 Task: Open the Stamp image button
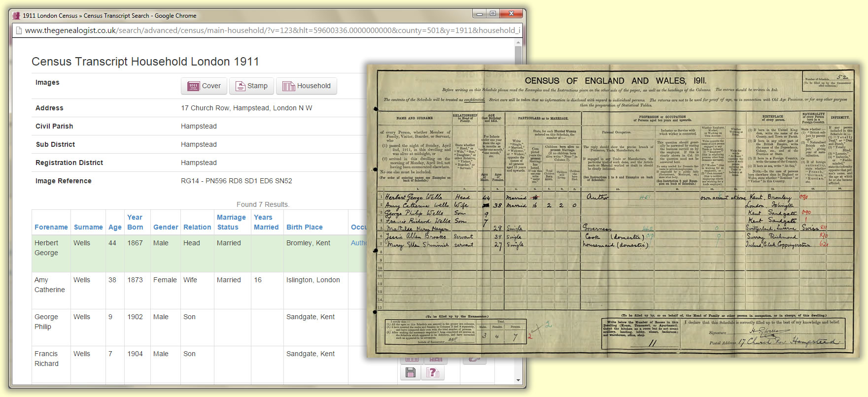[x=251, y=86]
